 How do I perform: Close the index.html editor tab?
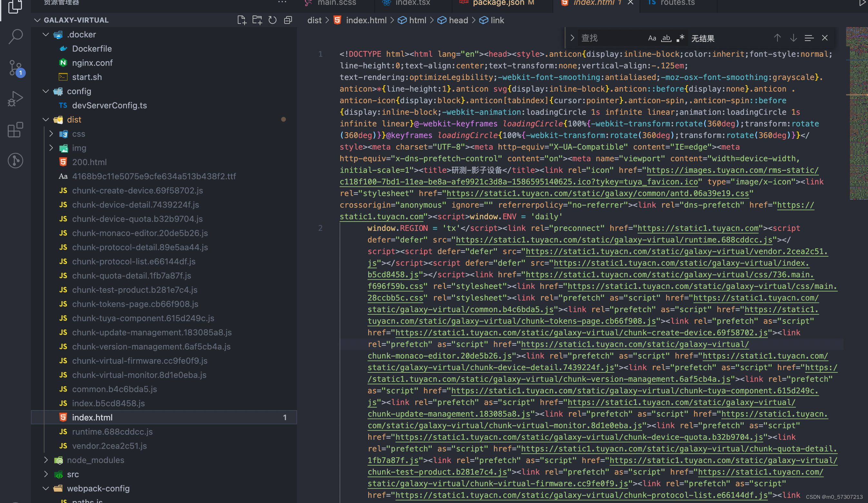pyautogui.click(x=630, y=3)
